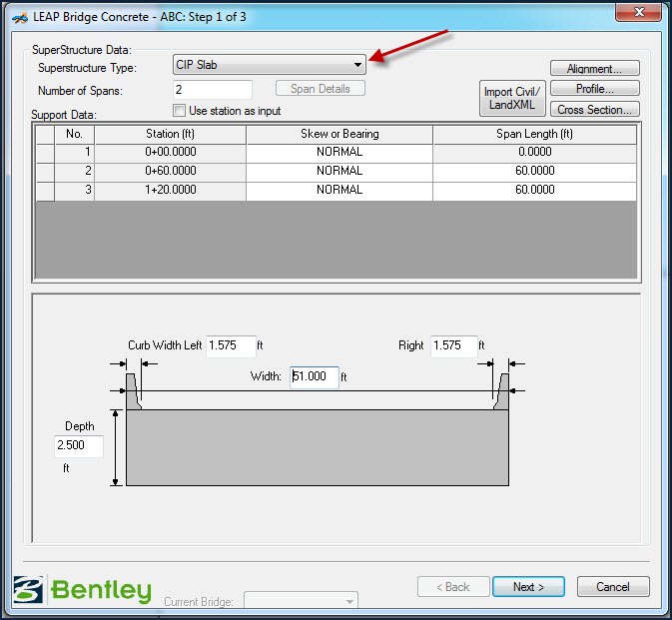Select station cell 0+00.0000

click(170, 152)
